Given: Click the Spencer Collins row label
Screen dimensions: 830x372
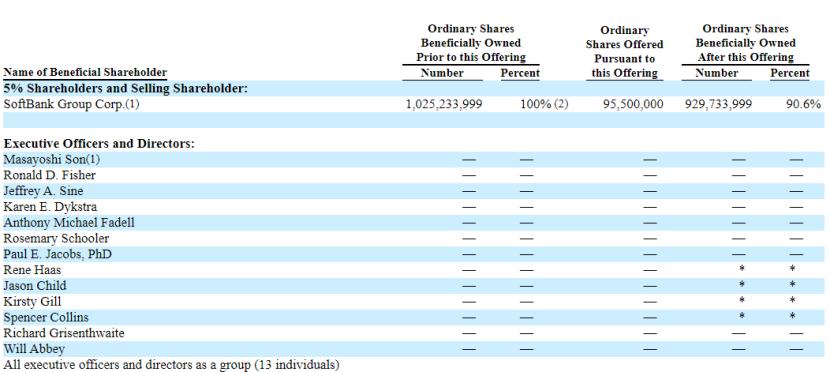Looking at the screenshot, I should tap(46, 317).
